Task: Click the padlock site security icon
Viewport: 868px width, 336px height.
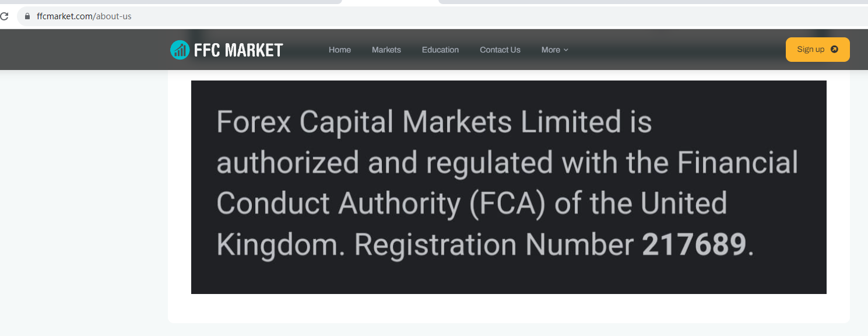Action: click(26, 16)
